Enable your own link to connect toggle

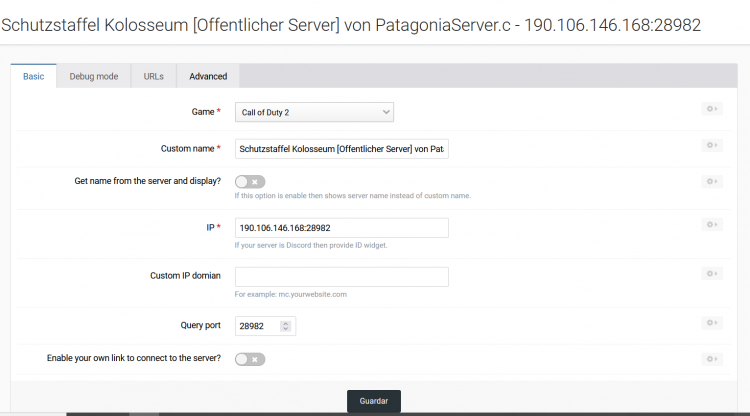[x=250, y=359]
